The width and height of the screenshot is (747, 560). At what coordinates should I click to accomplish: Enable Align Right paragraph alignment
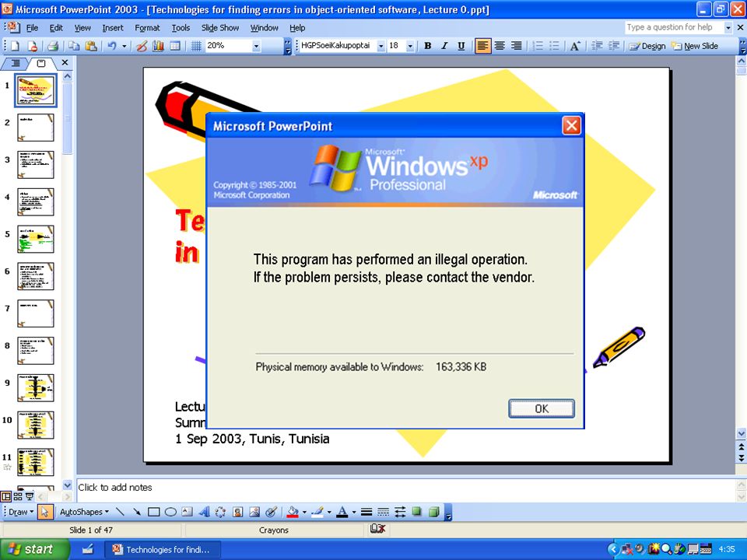coord(517,46)
